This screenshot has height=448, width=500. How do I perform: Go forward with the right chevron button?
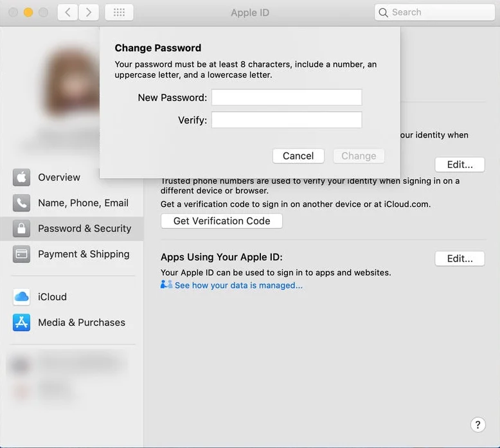coord(89,12)
